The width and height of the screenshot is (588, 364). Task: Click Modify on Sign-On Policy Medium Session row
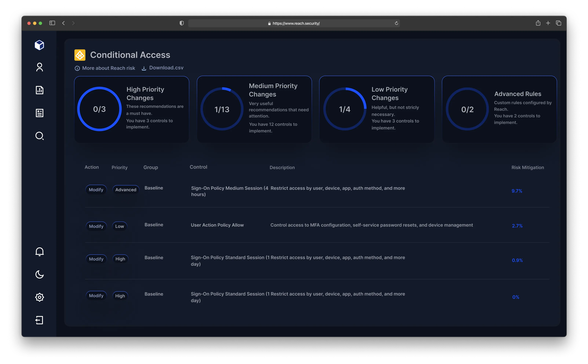click(x=96, y=190)
